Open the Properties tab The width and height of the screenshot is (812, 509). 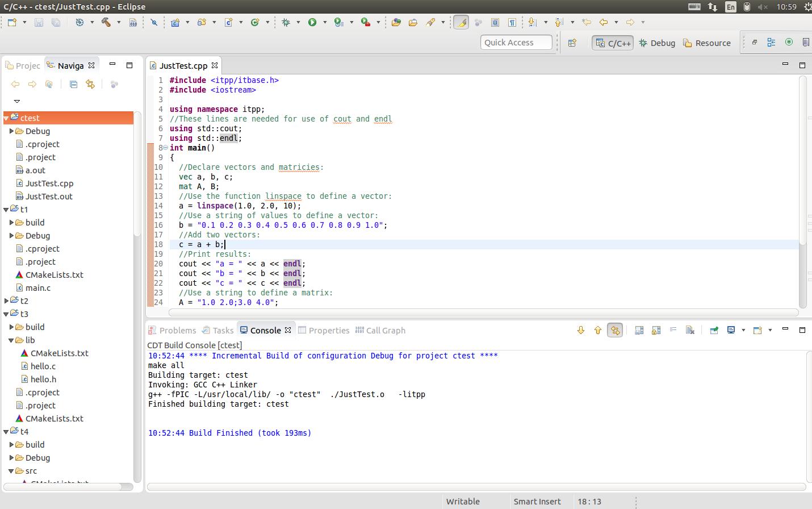(x=324, y=330)
